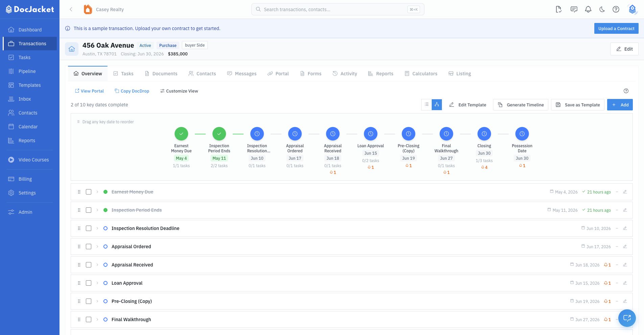The height and width of the screenshot is (335, 644).
Task: Switch to the Calculators tab
Action: (421, 74)
